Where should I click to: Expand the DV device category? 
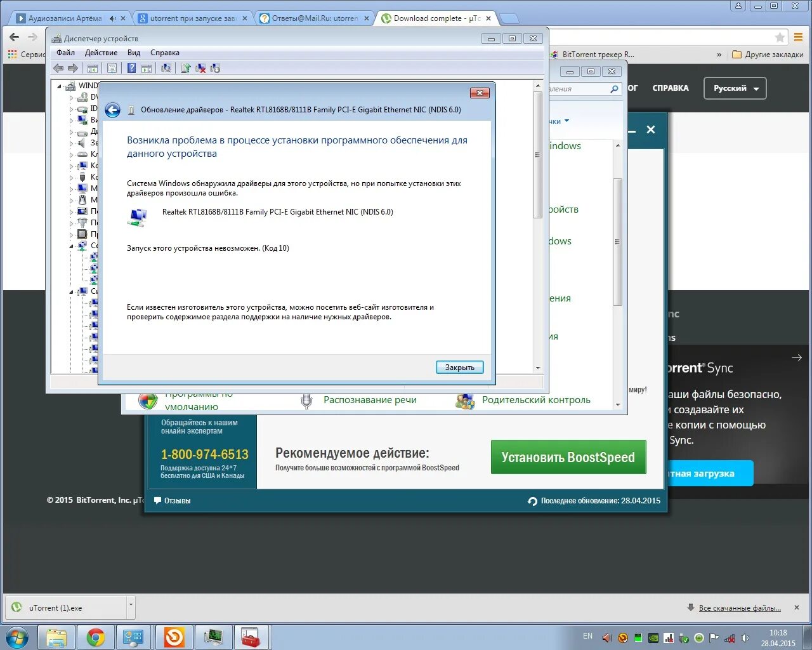pyautogui.click(x=71, y=98)
